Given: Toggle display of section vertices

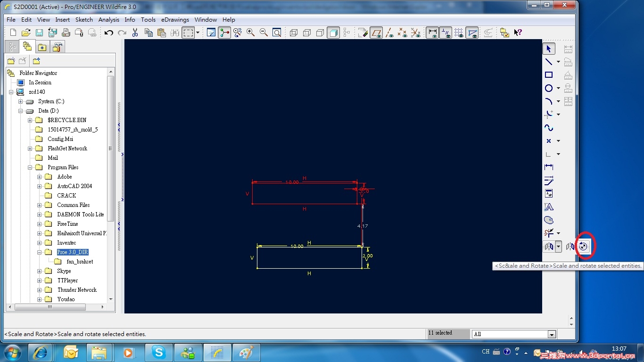Looking at the screenshot, I should click(x=472, y=33).
